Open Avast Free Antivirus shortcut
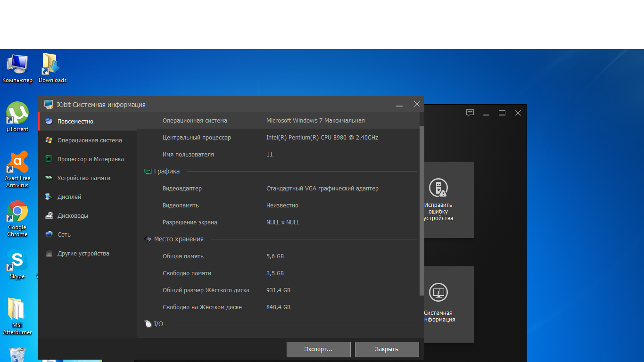The width and height of the screenshot is (644, 362). [x=17, y=168]
